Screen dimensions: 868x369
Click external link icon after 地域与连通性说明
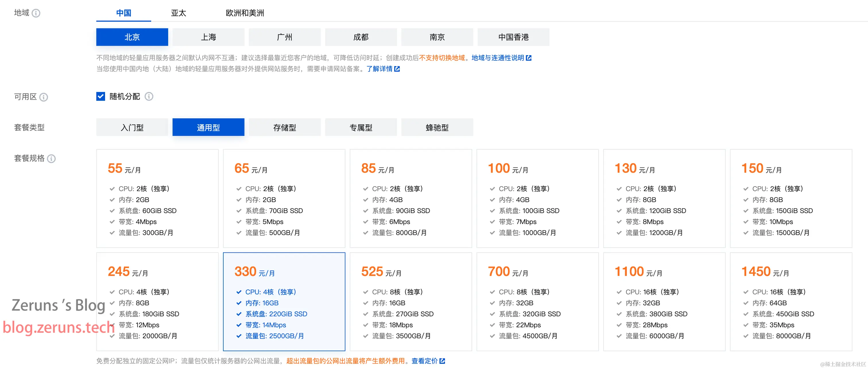click(x=529, y=58)
